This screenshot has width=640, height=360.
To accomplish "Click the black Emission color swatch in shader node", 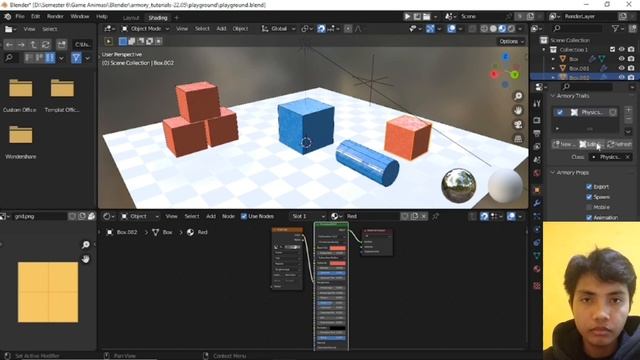I will click(338, 328).
